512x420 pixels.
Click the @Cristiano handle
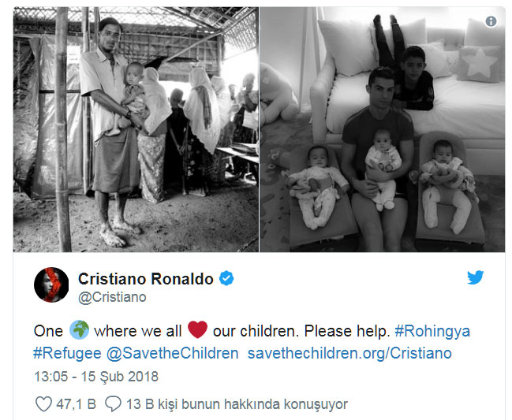tap(112, 297)
